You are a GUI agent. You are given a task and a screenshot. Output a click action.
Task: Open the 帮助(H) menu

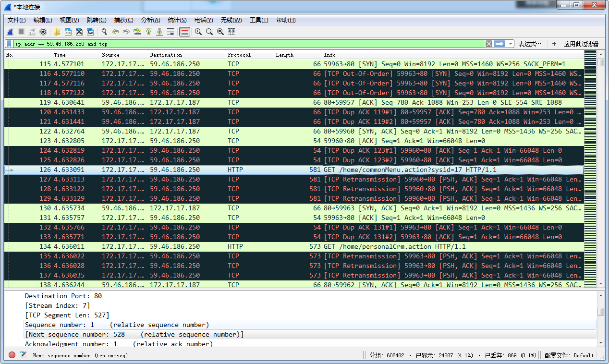point(286,20)
